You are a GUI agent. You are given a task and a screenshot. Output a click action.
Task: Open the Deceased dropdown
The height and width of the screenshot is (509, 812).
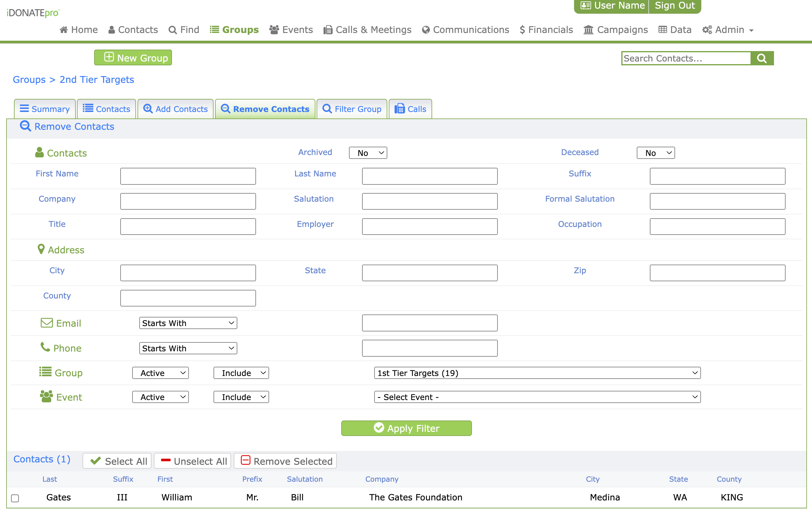pos(656,153)
